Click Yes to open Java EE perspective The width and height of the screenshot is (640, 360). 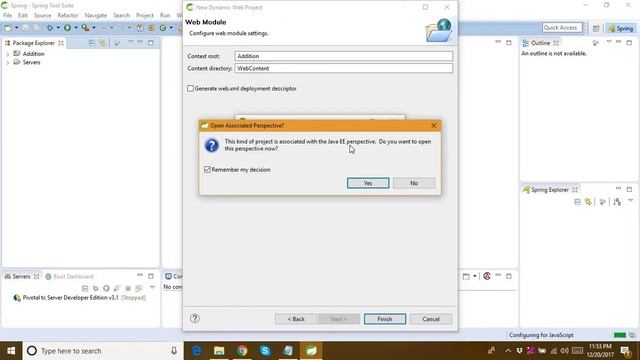pos(368,183)
